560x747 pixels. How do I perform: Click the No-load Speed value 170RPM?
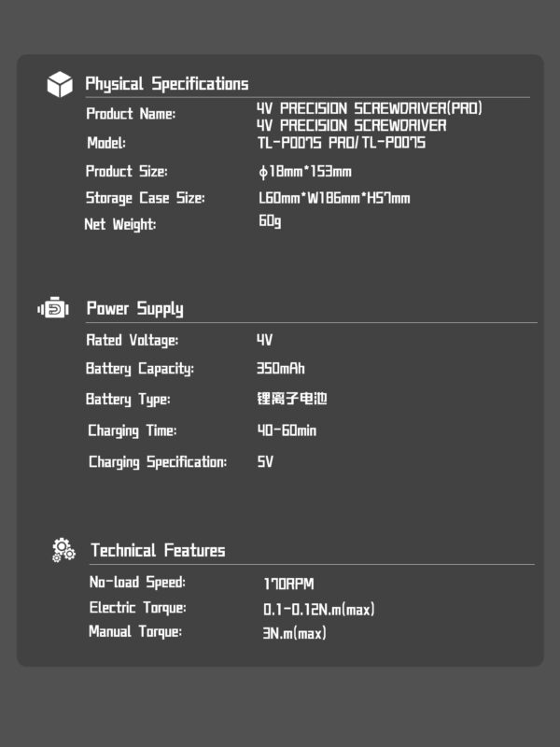click(288, 585)
